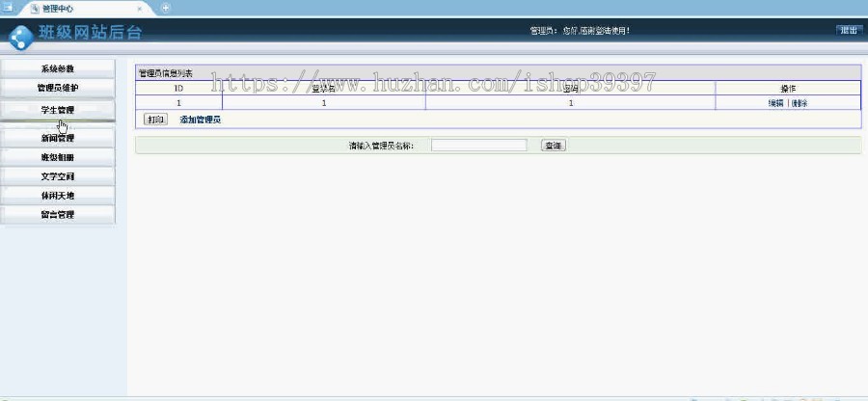868x401 pixels.
Task: Click the 管理员信息列表 table heading
Action: 166,73
